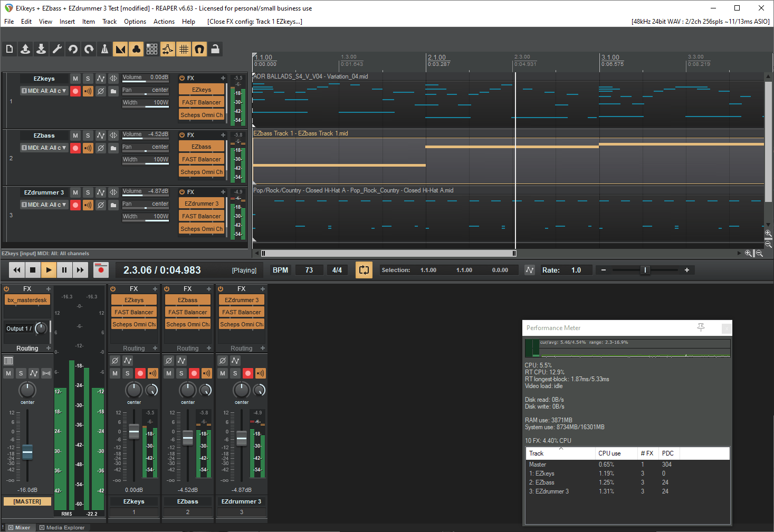Toggle the snap magnet toolbar icon
The image size is (774, 532).
pyautogui.click(x=199, y=49)
